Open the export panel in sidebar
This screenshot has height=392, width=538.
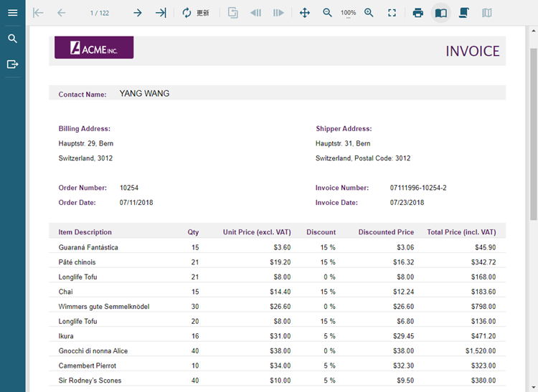(x=12, y=64)
